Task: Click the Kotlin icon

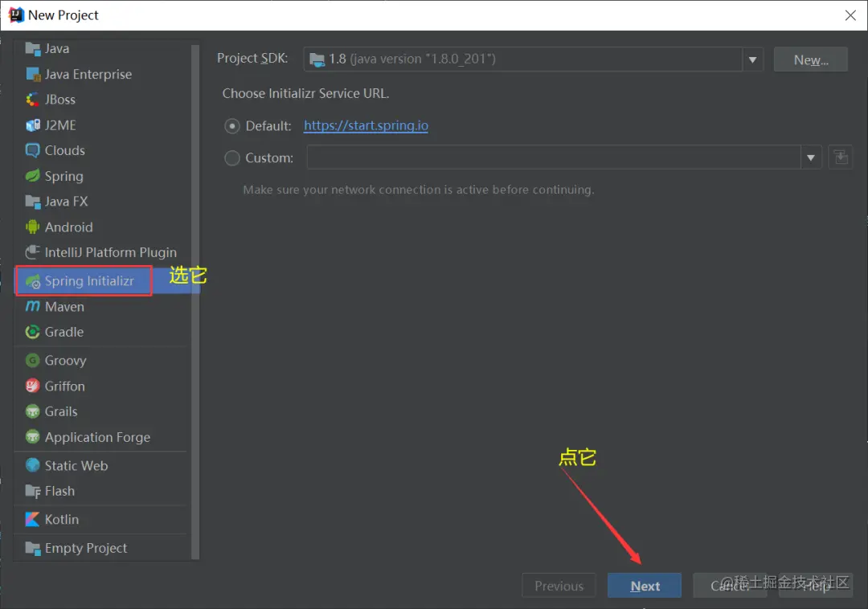Action: pos(33,519)
